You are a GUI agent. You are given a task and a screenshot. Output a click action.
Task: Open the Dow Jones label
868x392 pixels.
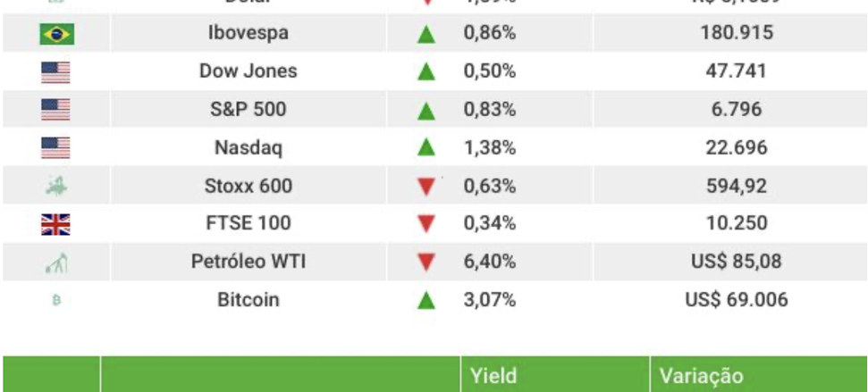coord(248,71)
